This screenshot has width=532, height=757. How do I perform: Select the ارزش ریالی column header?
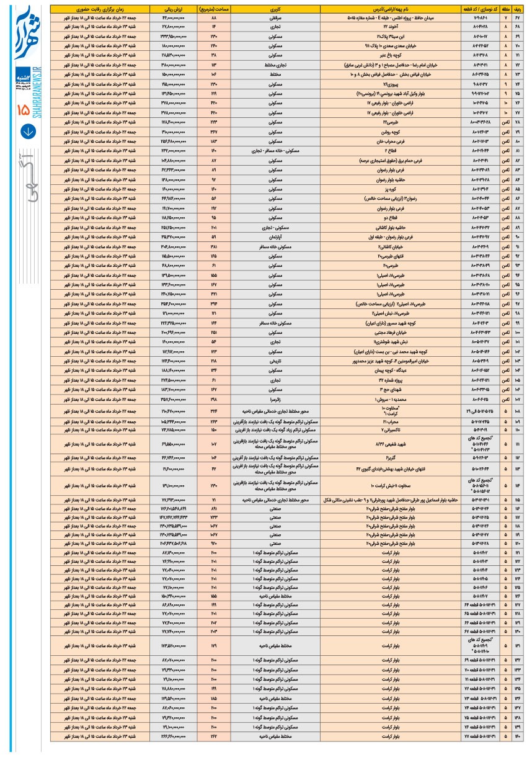(x=174, y=11)
